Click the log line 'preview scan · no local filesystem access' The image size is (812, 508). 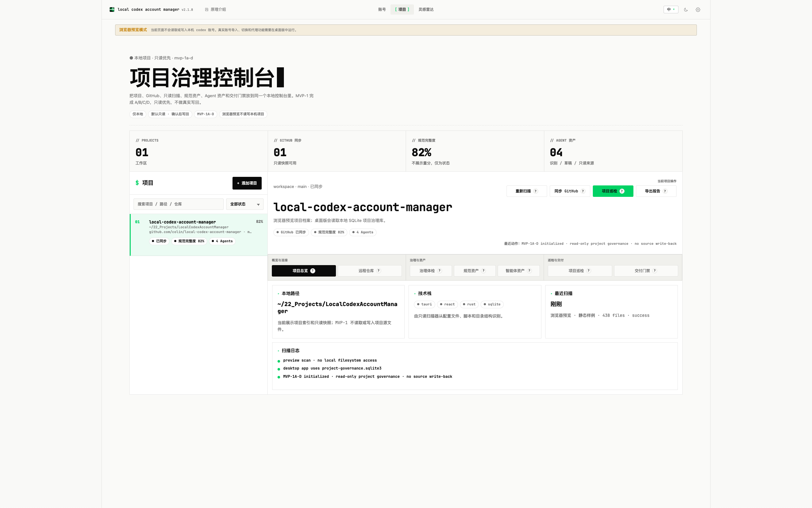click(330, 360)
